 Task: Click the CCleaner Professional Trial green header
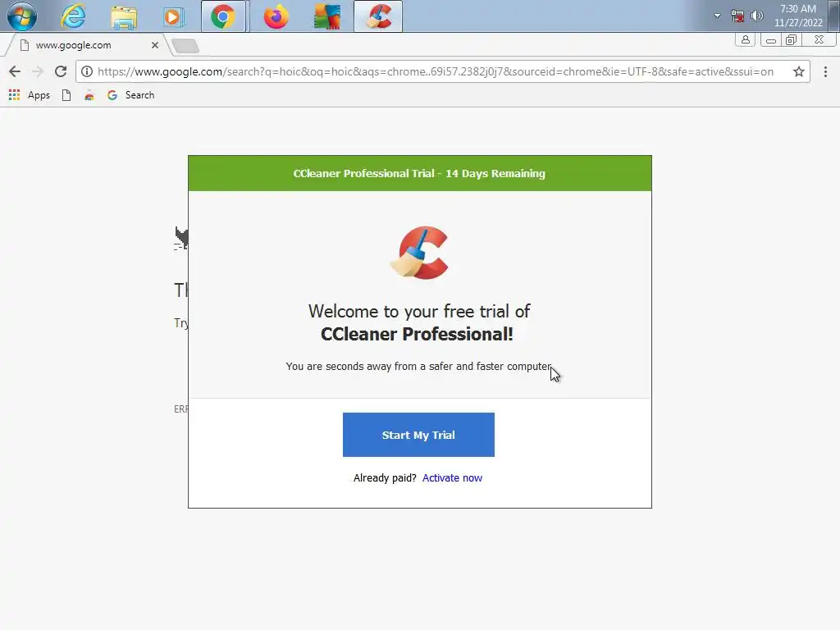coord(419,173)
